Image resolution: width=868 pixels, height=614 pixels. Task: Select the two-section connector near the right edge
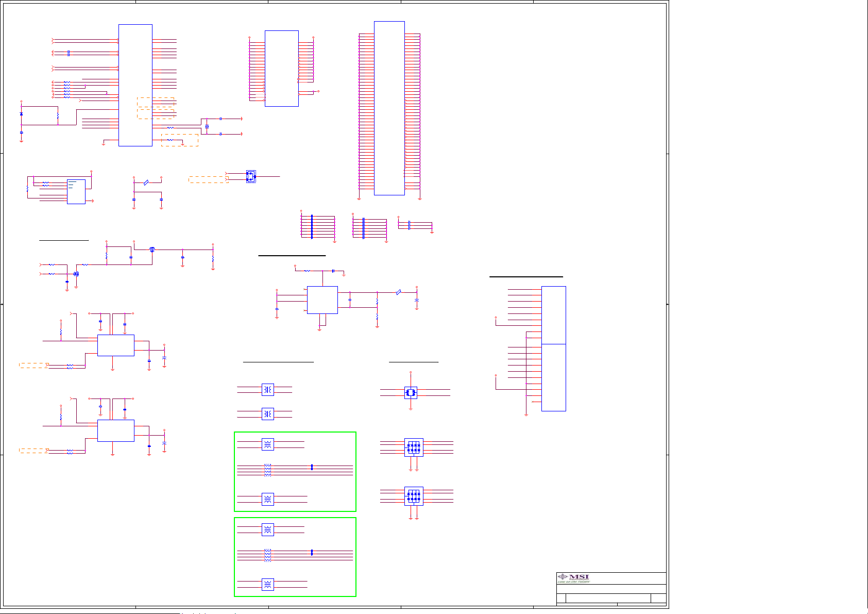(x=554, y=349)
